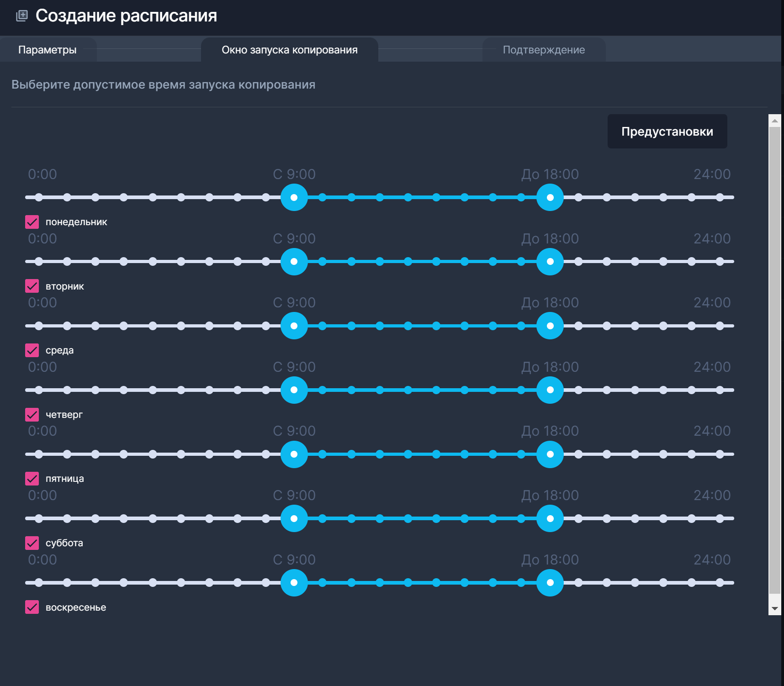Open the Предустановки presets menu

(x=667, y=132)
